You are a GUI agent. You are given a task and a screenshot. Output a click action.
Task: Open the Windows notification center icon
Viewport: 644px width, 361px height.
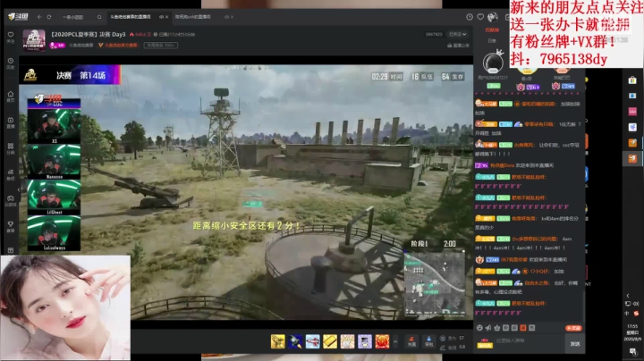pyautogui.click(x=633, y=351)
